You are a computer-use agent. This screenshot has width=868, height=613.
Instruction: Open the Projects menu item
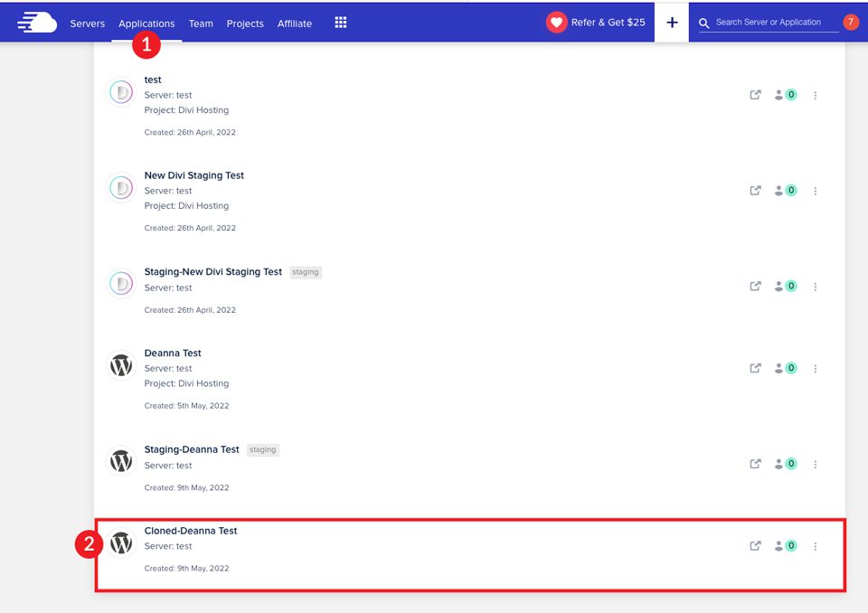[x=245, y=24]
